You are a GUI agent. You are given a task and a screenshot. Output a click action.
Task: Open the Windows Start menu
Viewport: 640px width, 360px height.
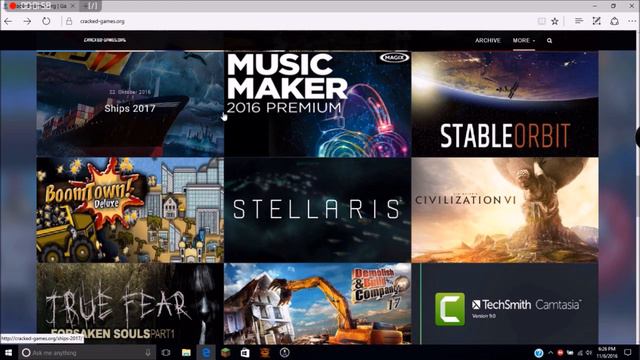pyautogui.click(x=9, y=353)
